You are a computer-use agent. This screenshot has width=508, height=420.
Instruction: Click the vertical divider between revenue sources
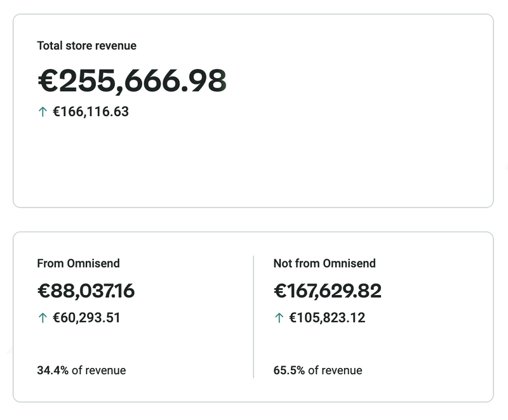coord(253,317)
